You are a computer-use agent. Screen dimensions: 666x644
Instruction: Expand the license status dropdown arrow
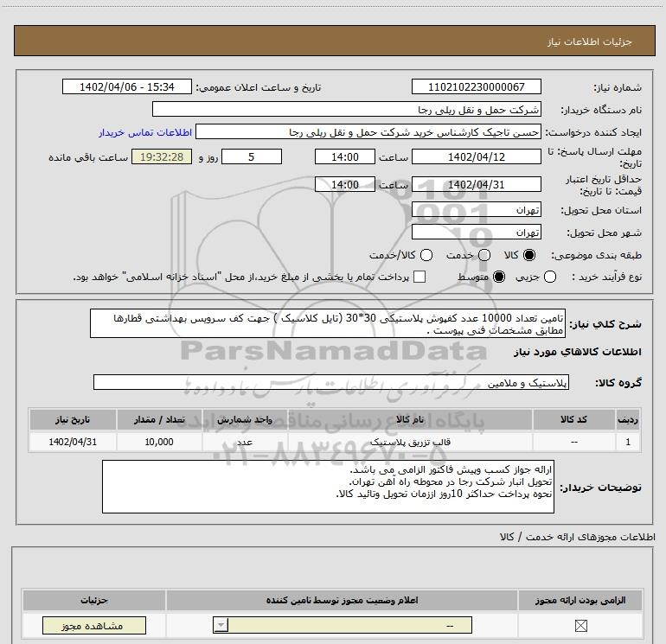click(221, 625)
